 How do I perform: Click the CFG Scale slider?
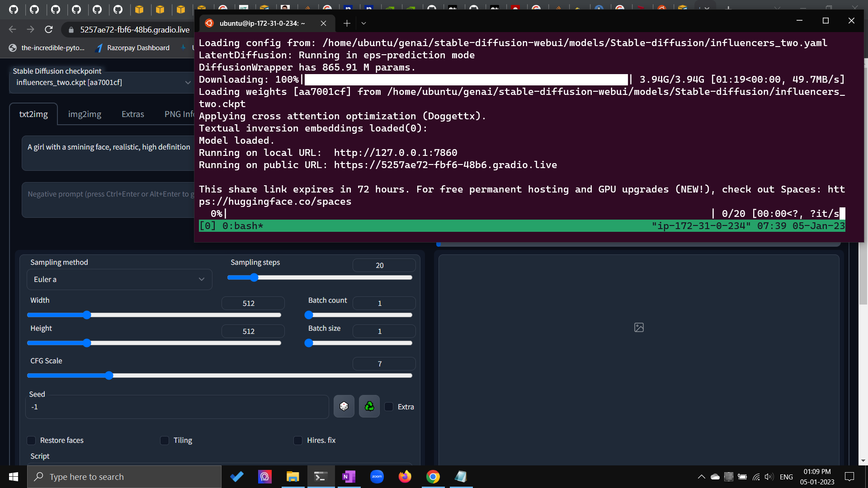click(220, 375)
